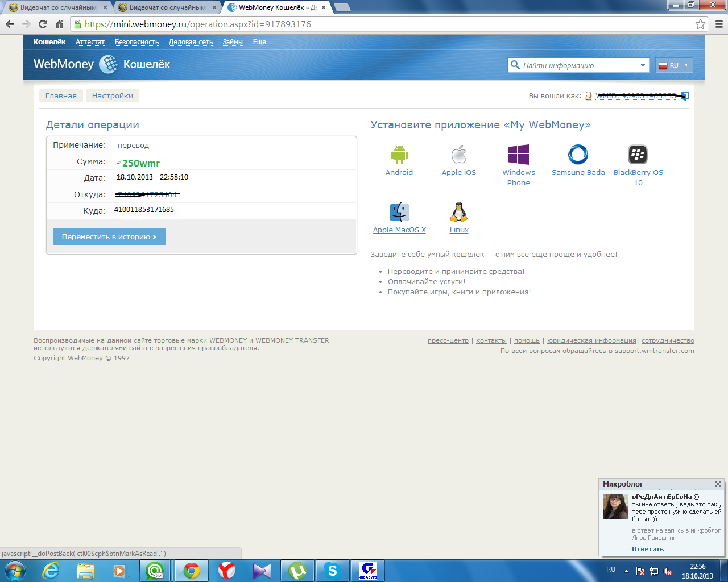Screen dimensions: 728x582
Task: Click the search magnifier icon in header
Action: click(515, 65)
